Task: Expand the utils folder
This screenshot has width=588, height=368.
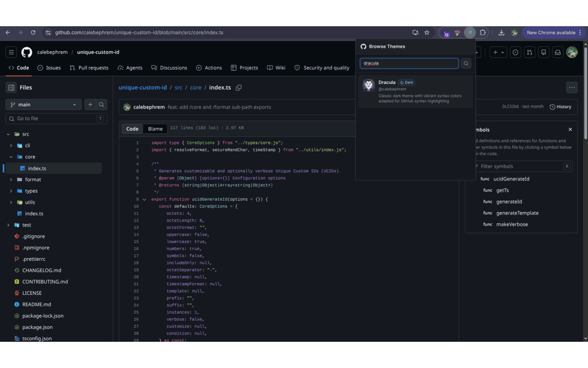Action: pos(11,202)
